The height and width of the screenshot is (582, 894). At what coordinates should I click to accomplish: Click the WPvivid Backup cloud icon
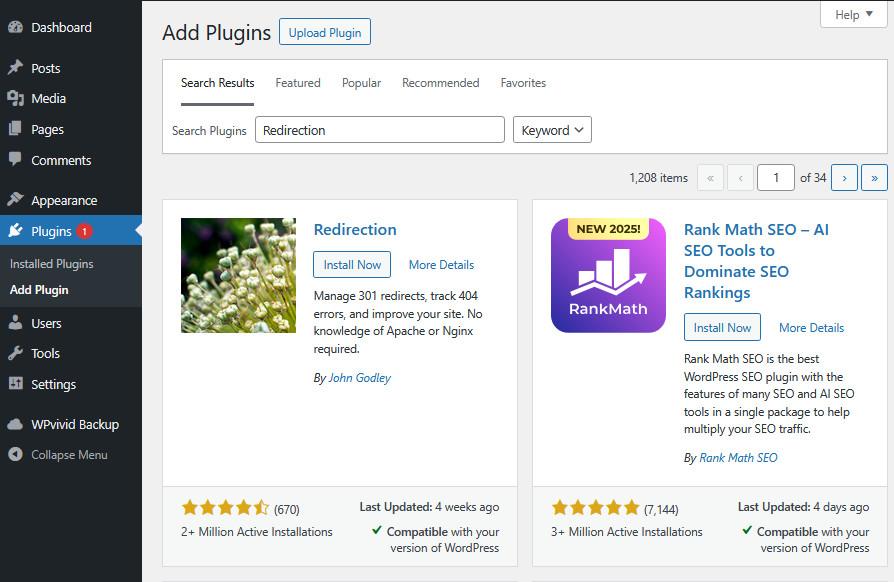coord(15,424)
